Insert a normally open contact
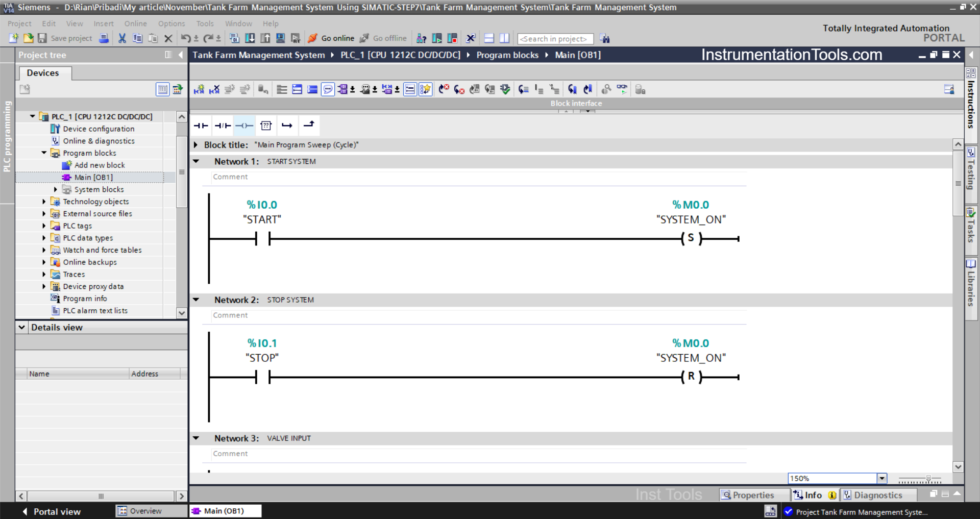The height and width of the screenshot is (519, 980). tap(201, 125)
